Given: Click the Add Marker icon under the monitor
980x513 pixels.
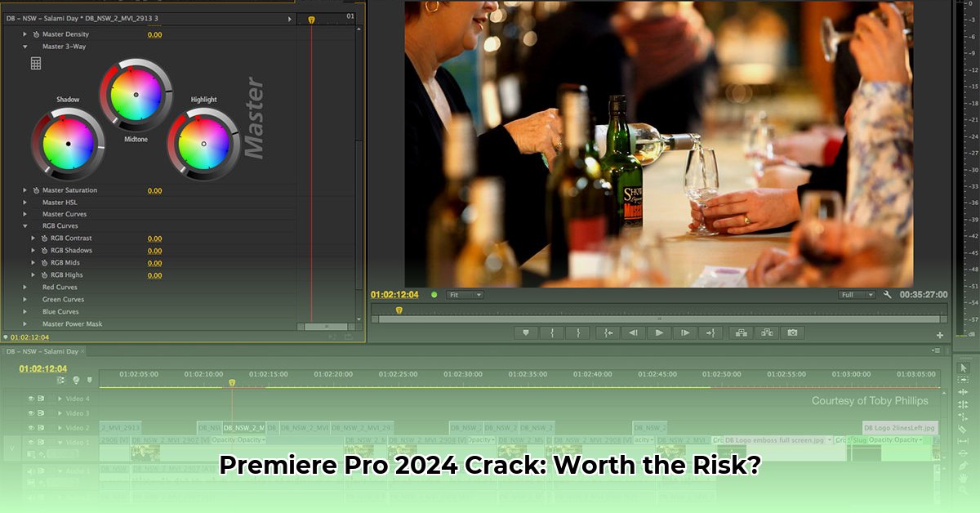Looking at the screenshot, I should click(x=527, y=332).
